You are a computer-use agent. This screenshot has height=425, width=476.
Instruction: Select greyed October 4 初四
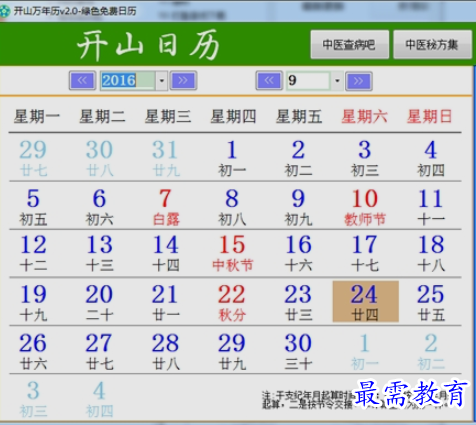click(x=100, y=399)
